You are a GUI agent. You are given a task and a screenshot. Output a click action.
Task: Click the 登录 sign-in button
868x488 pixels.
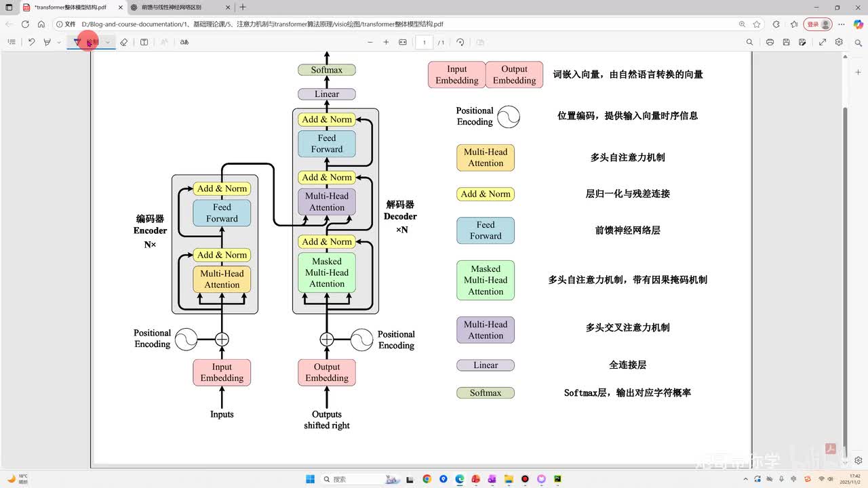click(x=818, y=24)
